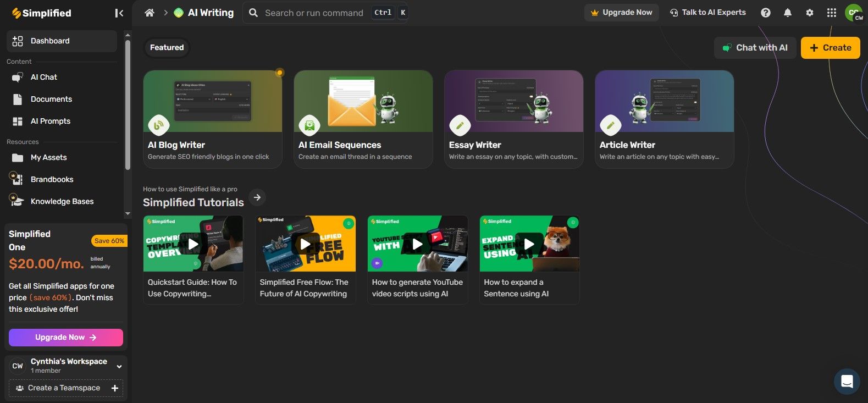Image resolution: width=868 pixels, height=403 pixels.
Task: Open AI Prompts section
Action: point(62,122)
